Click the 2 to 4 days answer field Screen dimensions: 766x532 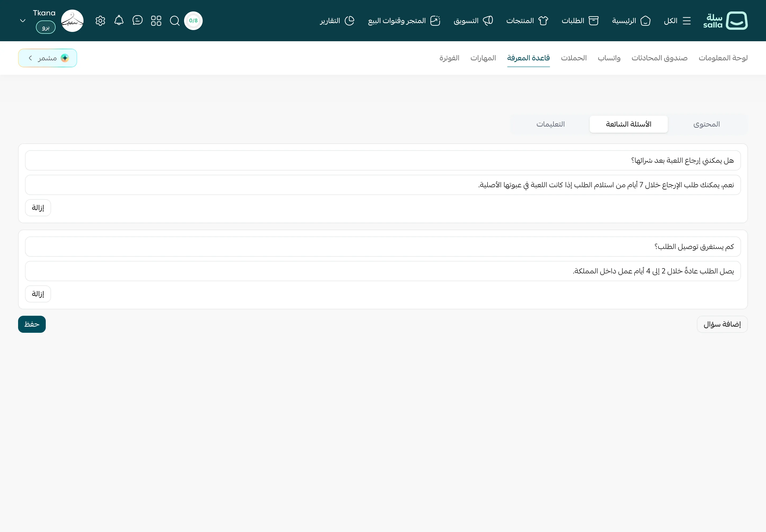point(383,271)
